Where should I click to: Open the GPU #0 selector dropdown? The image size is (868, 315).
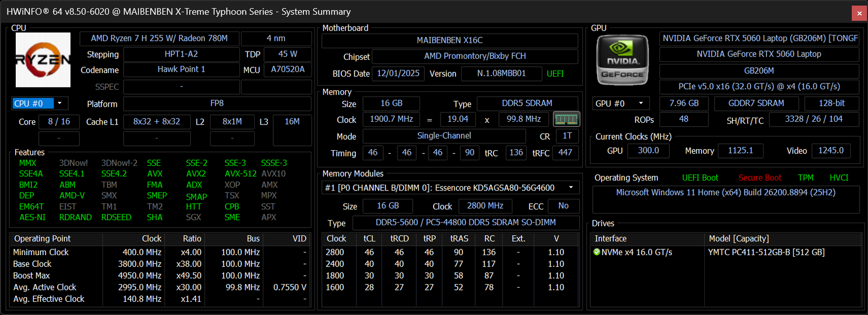click(x=621, y=103)
